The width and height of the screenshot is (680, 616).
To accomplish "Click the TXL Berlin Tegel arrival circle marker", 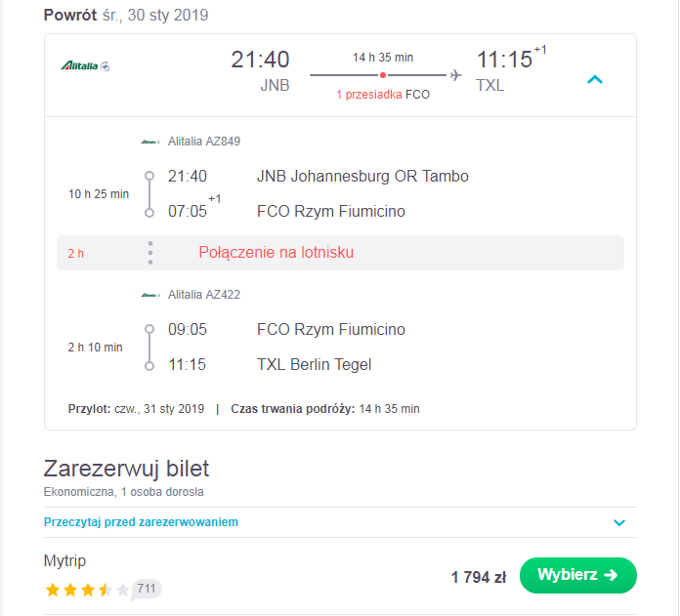I will tap(149, 366).
